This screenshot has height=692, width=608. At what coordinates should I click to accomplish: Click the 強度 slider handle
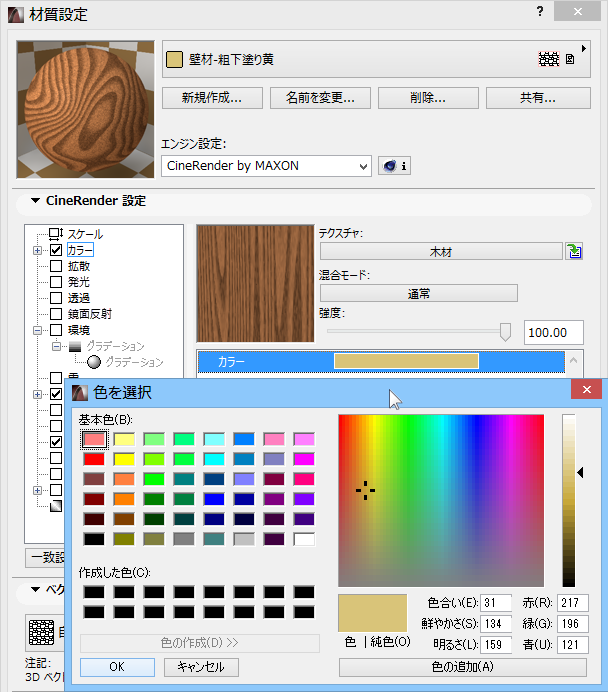(505, 332)
